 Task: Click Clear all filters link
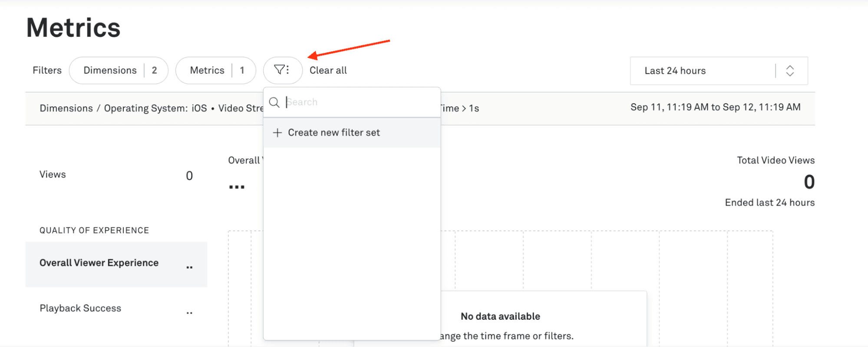point(328,70)
